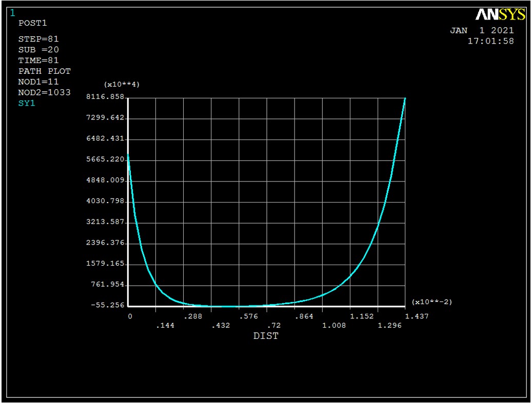Click the NOD2=1033 label
Image resolution: width=532 pixels, height=403 pixels.
pos(44,93)
